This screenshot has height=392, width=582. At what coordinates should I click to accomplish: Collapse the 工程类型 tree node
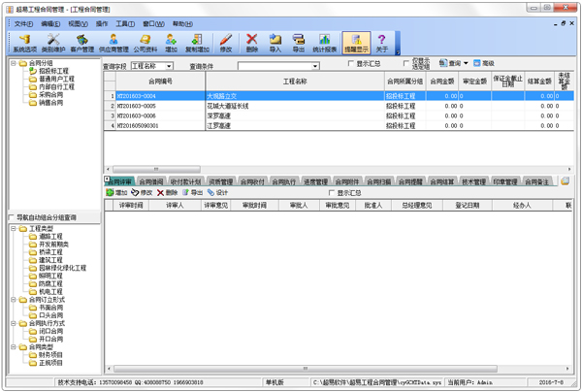click(13, 228)
